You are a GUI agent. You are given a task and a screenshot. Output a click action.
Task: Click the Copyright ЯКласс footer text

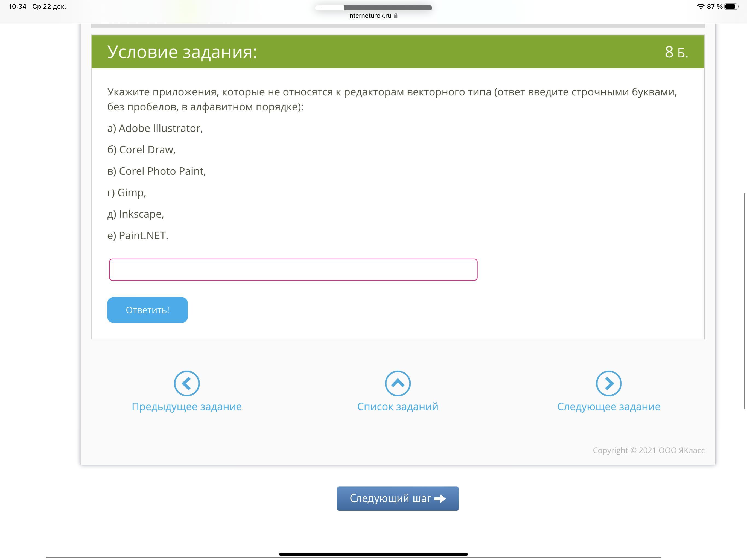pyautogui.click(x=648, y=450)
